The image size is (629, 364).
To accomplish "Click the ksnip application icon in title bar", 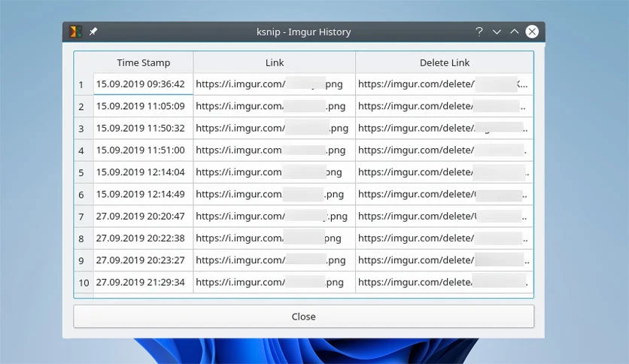I will click(75, 32).
